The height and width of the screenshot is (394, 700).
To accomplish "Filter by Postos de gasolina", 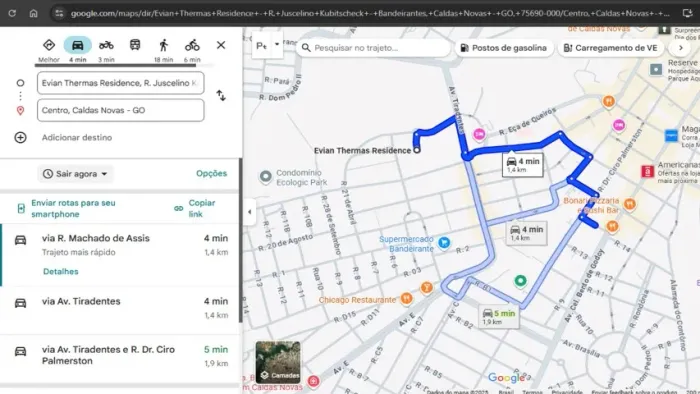I will [504, 48].
